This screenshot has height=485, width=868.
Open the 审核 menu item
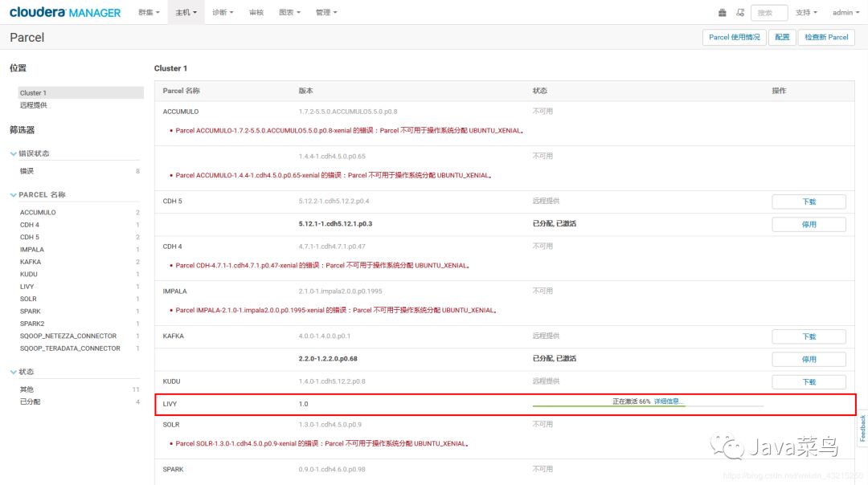[256, 12]
